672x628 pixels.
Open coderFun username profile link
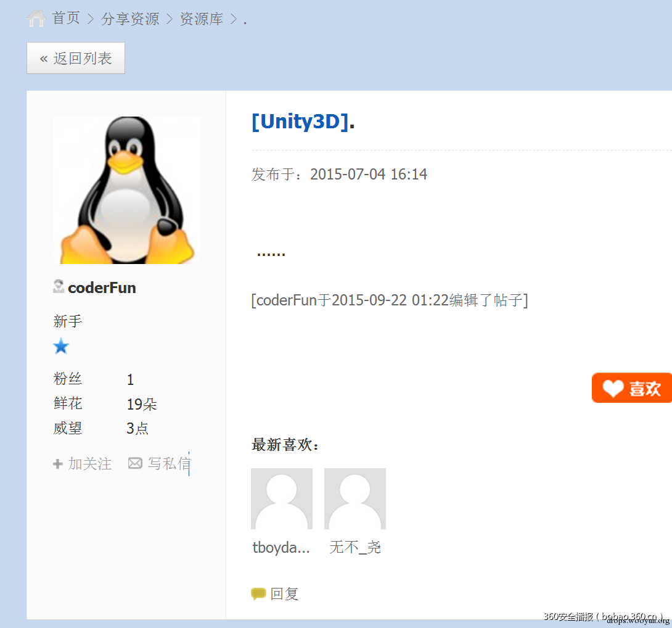(x=102, y=288)
